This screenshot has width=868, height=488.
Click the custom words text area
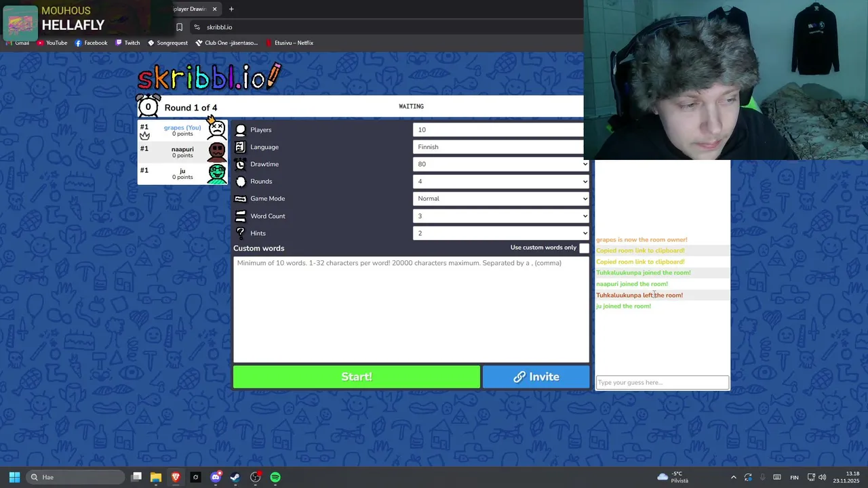click(411, 309)
